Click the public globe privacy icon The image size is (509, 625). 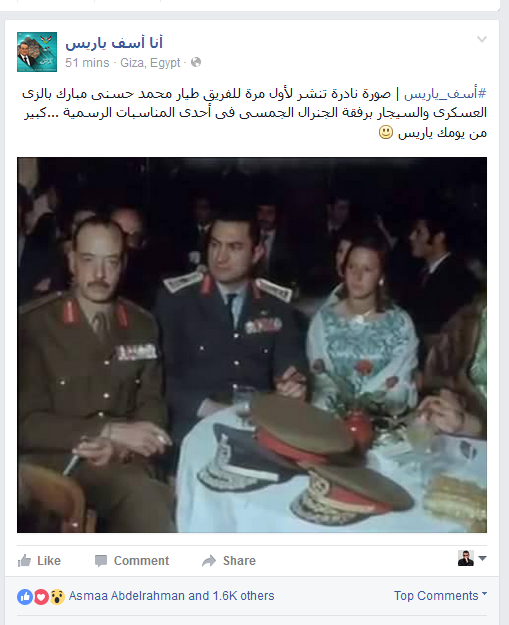[196, 62]
